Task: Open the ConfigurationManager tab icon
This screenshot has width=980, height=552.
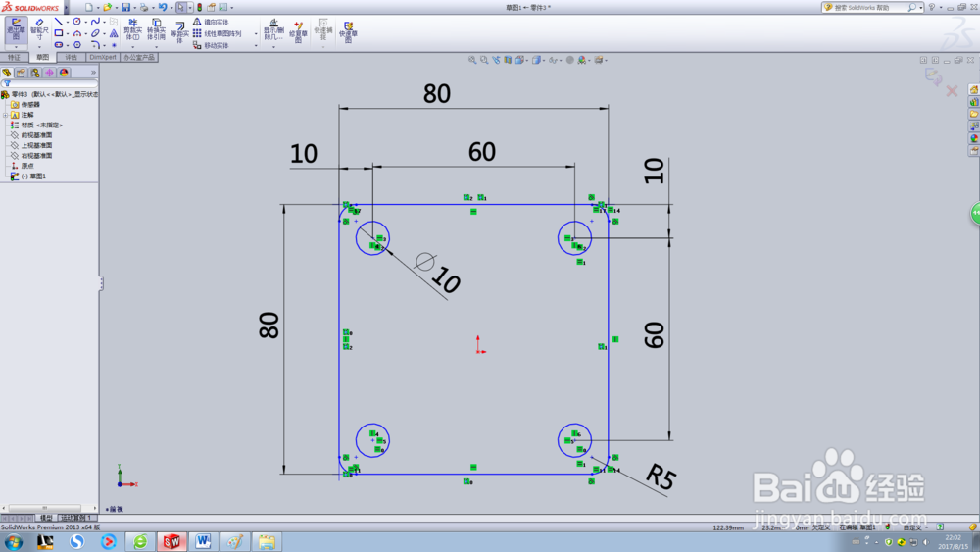Action: (35, 73)
